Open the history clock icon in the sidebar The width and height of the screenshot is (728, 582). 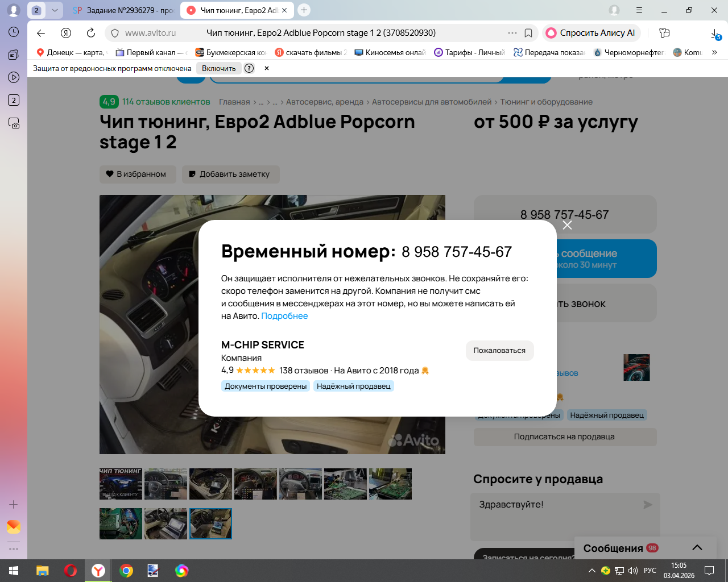(x=14, y=32)
